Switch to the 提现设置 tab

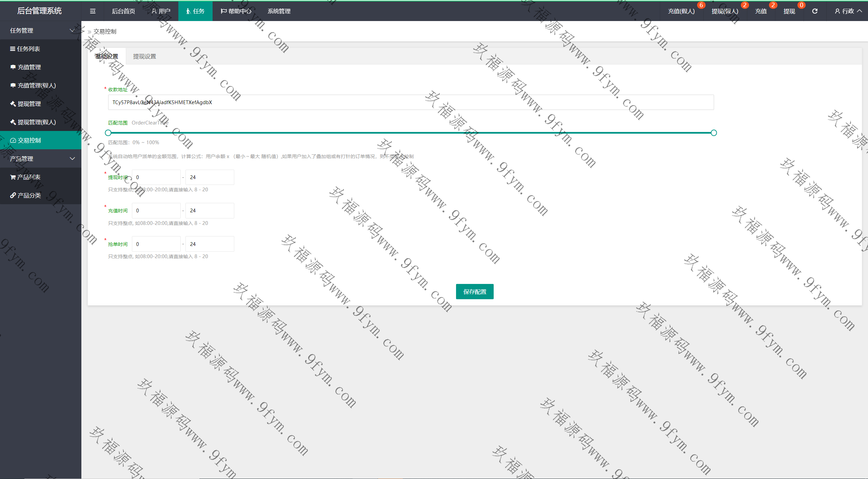pos(144,56)
